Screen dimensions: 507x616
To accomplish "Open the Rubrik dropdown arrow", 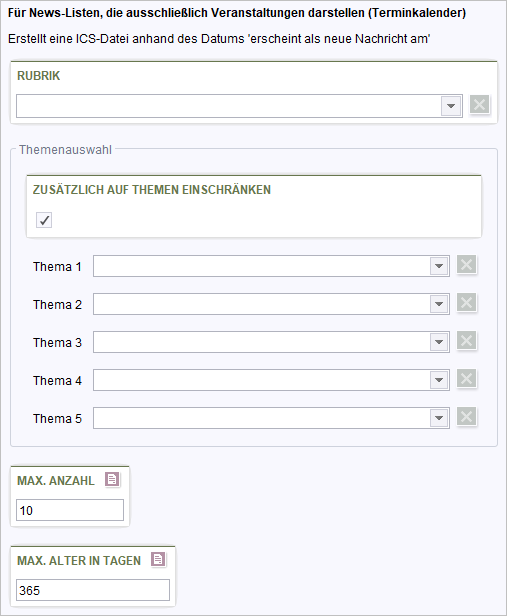I will pos(451,106).
